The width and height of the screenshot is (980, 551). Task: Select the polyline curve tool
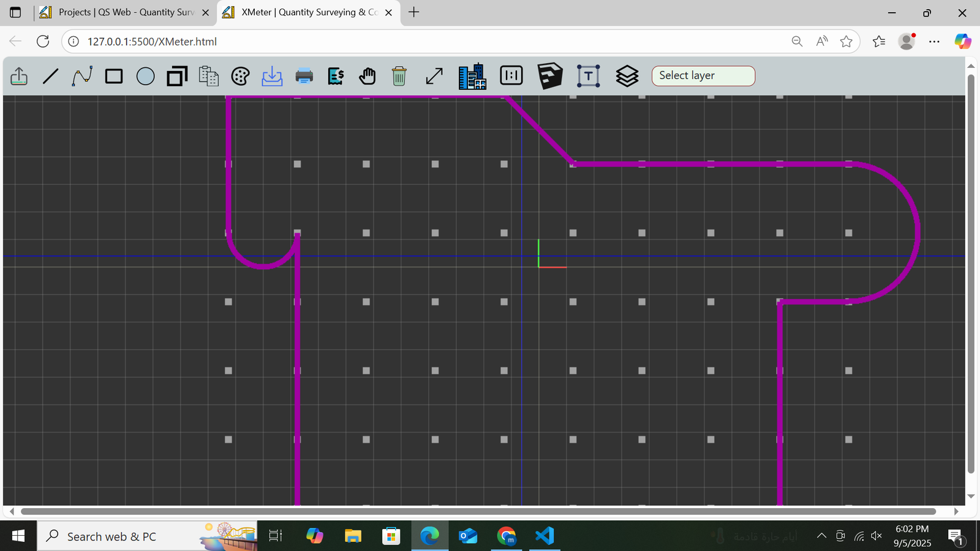coord(82,77)
